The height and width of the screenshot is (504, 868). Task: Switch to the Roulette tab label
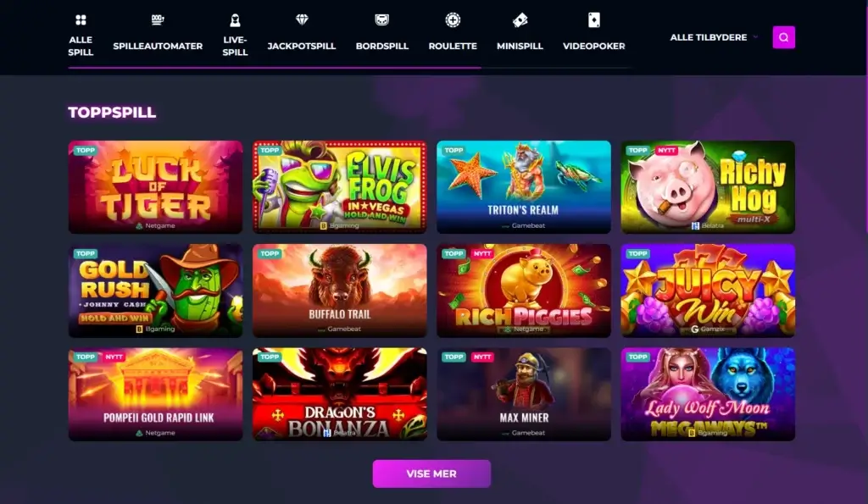coord(453,46)
